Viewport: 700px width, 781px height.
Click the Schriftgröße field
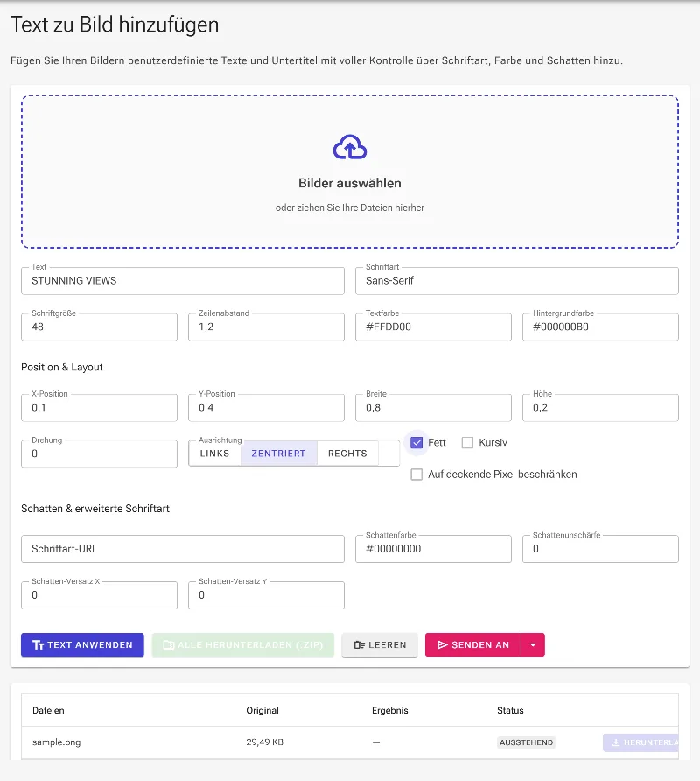(x=99, y=327)
